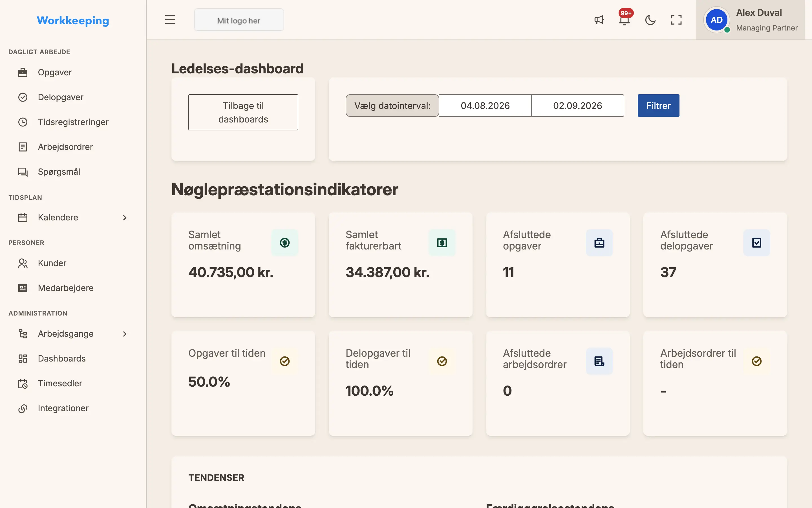Image resolution: width=812 pixels, height=508 pixels.
Task: Click the Dashboards grid icon
Action: tap(23, 358)
